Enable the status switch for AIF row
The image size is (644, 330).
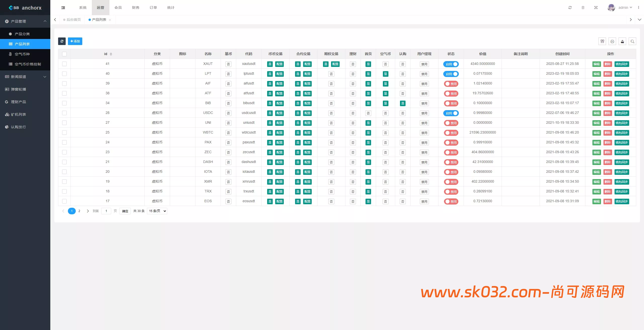(x=451, y=84)
